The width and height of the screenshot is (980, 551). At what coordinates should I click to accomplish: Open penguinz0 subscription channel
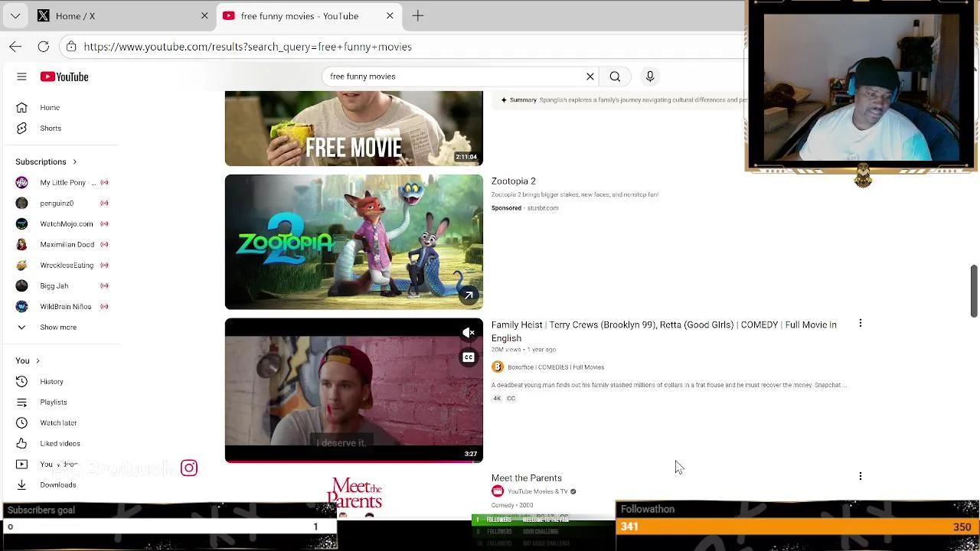(x=63, y=203)
